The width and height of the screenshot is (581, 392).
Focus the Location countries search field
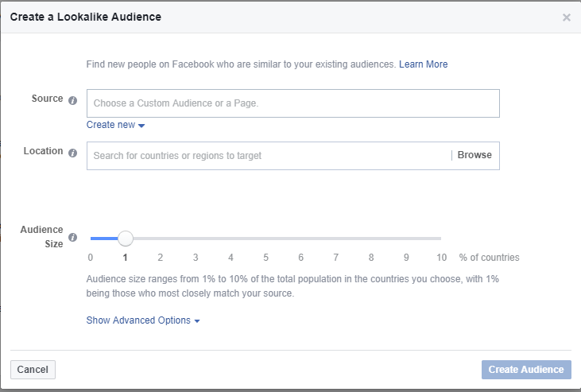pos(269,155)
